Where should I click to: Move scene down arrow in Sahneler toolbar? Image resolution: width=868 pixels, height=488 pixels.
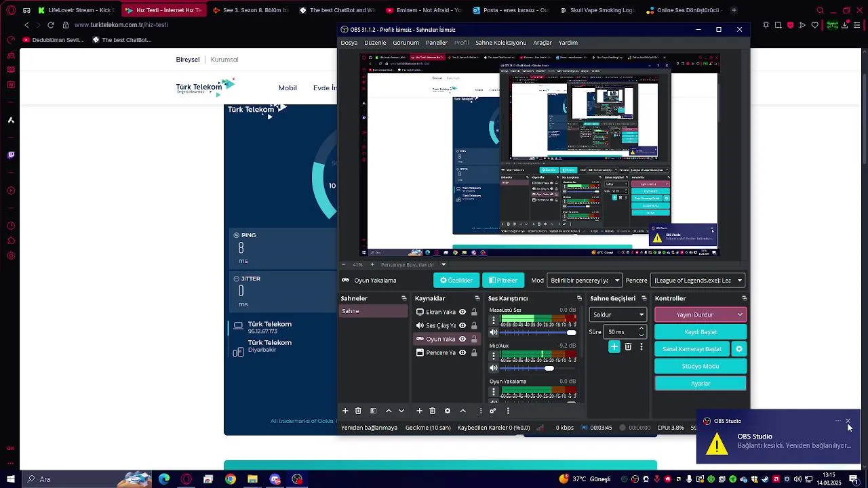pos(401,411)
